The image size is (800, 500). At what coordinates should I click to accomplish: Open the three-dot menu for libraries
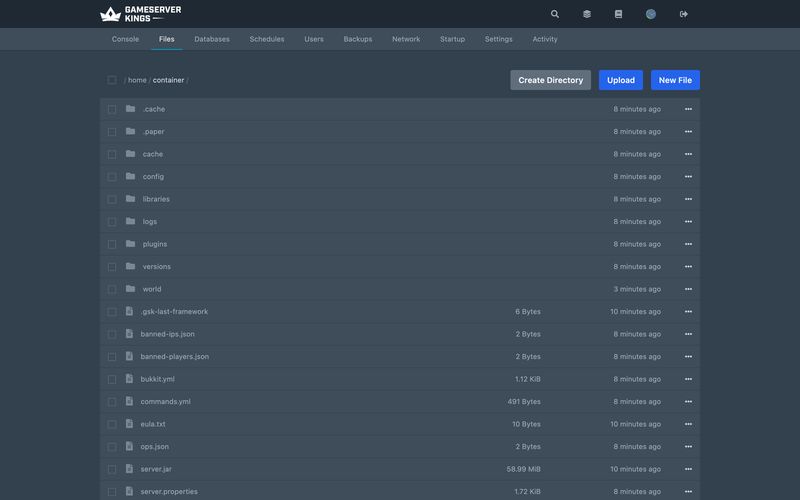tap(688, 198)
